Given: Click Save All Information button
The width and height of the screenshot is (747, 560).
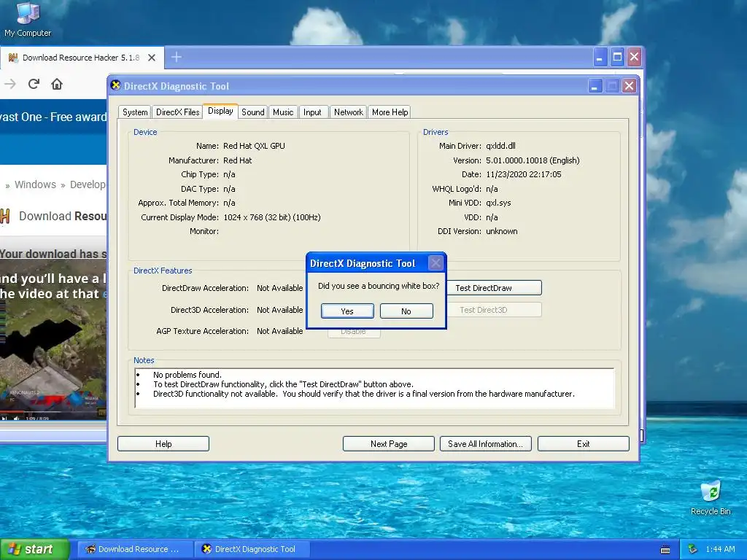Looking at the screenshot, I should click(485, 443).
